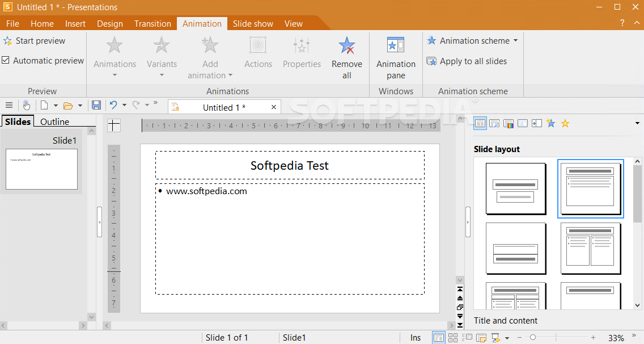Switch to Normal view in status bar
644x344 pixels.
(x=439, y=338)
